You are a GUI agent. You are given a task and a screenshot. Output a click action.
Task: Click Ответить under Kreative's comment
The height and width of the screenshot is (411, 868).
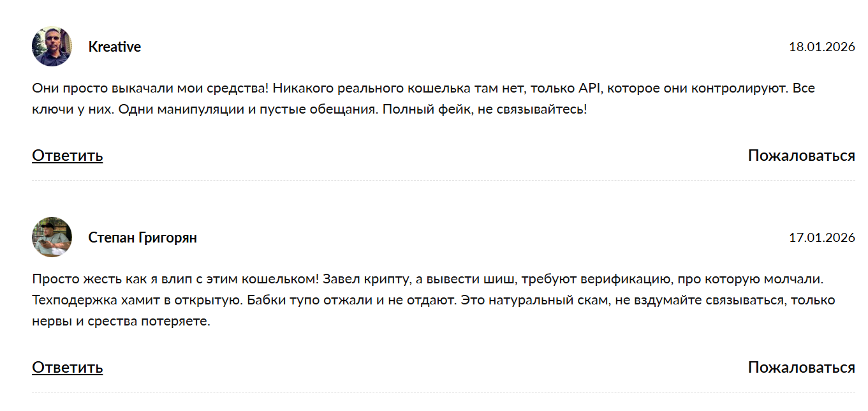[x=67, y=156]
